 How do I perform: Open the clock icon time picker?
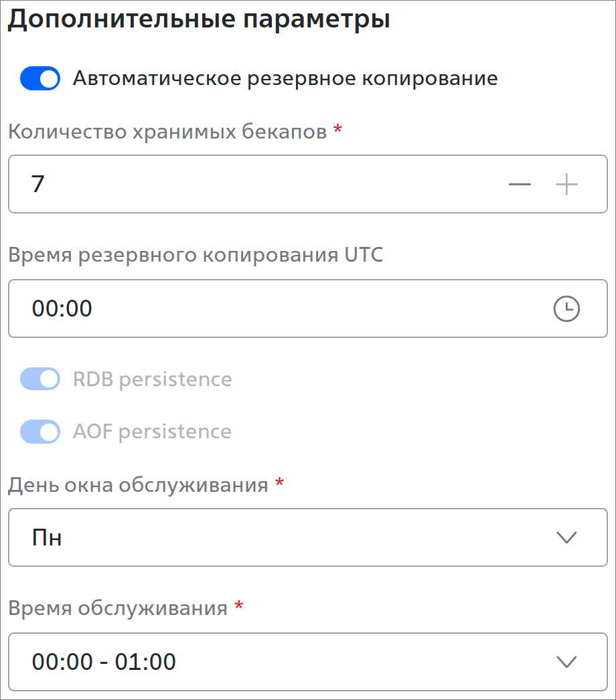tap(566, 309)
